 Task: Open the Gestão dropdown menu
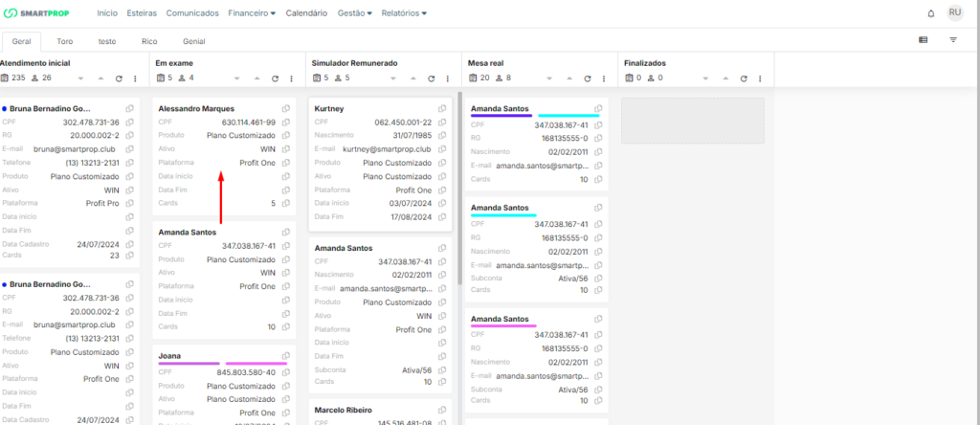[x=354, y=13]
